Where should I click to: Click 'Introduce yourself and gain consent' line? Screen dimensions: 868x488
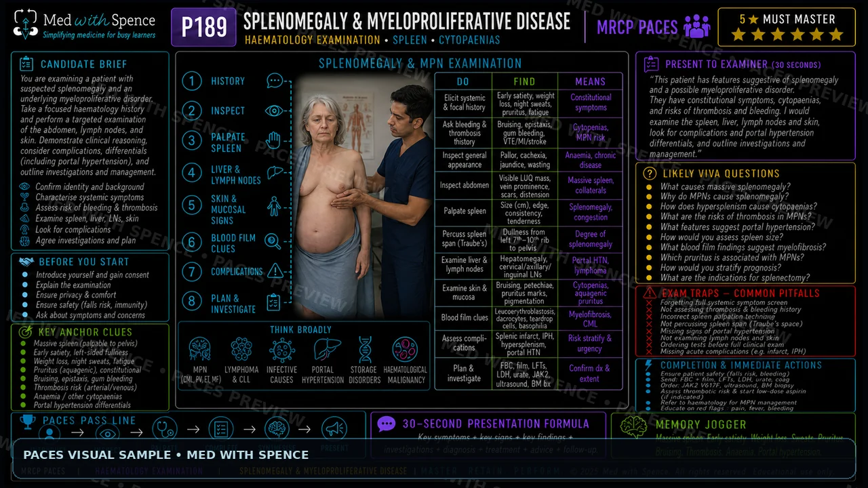click(92, 275)
